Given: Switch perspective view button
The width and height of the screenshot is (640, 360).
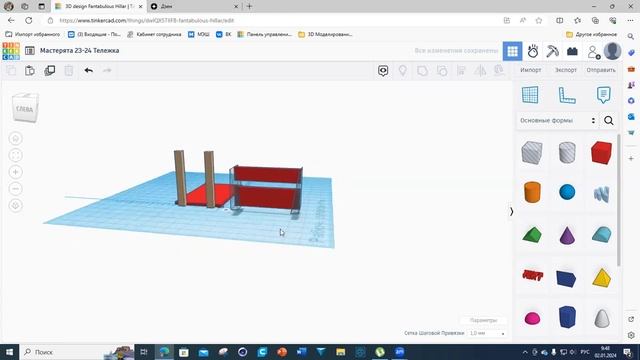Looking at the screenshot, I should 16,205.
